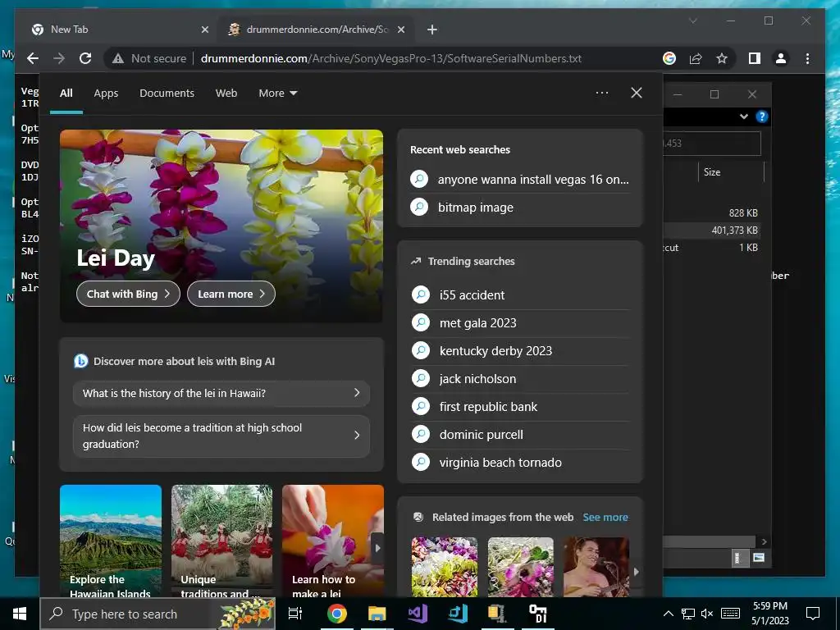The image size is (840, 630).
Task: Open Chrome profile avatar
Action: click(x=781, y=58)
